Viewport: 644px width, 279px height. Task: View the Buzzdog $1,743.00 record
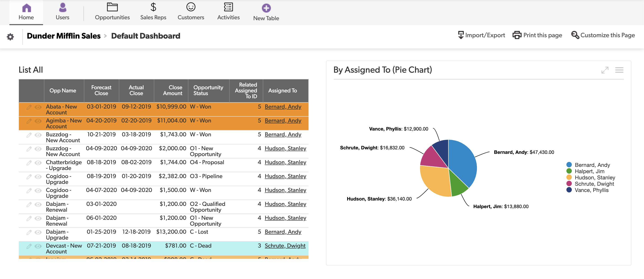[38, 135]
